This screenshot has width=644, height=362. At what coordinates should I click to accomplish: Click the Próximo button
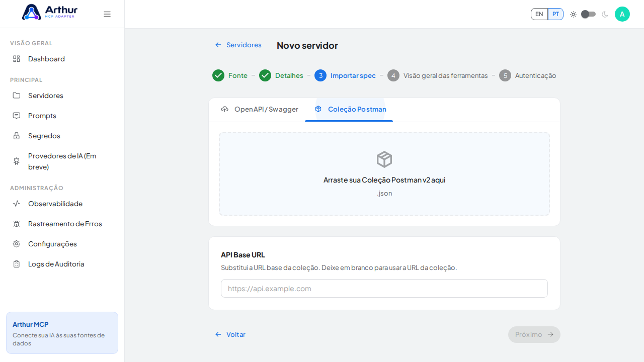point(534,334)
